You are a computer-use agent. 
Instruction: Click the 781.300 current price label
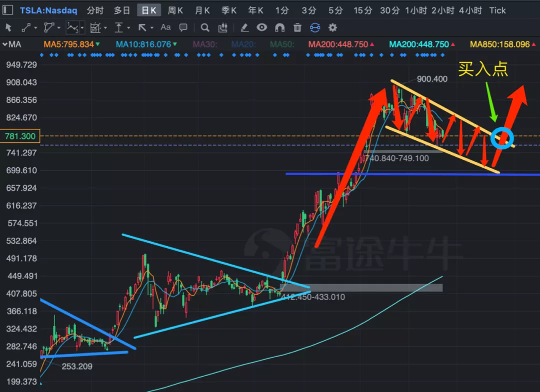(20, 136)
